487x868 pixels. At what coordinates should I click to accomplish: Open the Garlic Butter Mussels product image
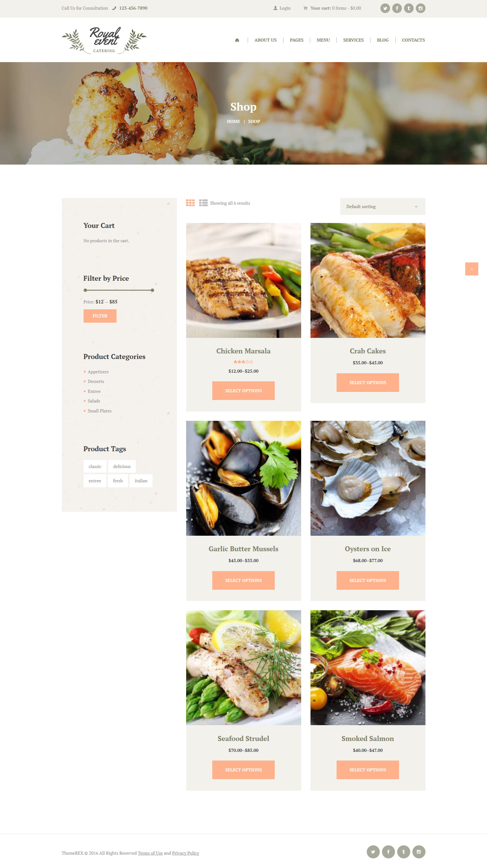point(243,478)
